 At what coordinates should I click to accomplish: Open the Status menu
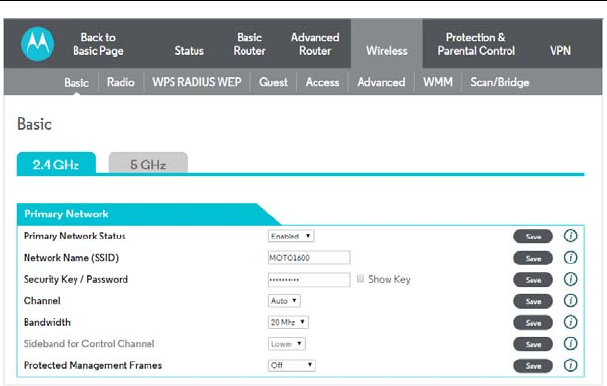[x=189, y=51]
